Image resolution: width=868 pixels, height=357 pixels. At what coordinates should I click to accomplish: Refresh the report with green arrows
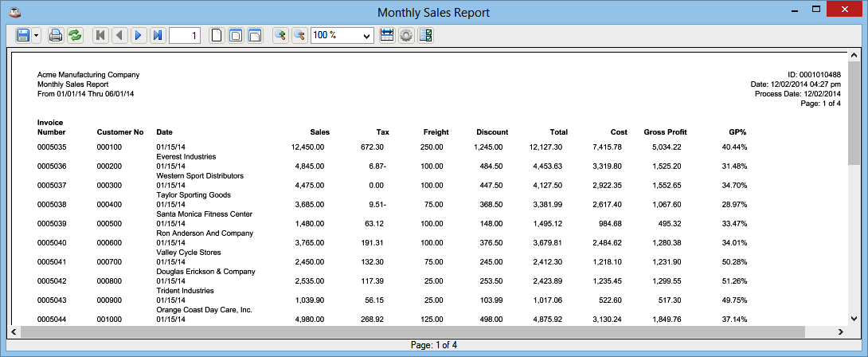74,35
